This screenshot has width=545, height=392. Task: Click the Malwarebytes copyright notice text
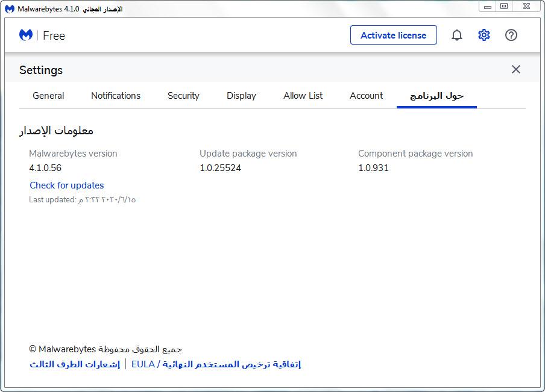tap(106, 349)
